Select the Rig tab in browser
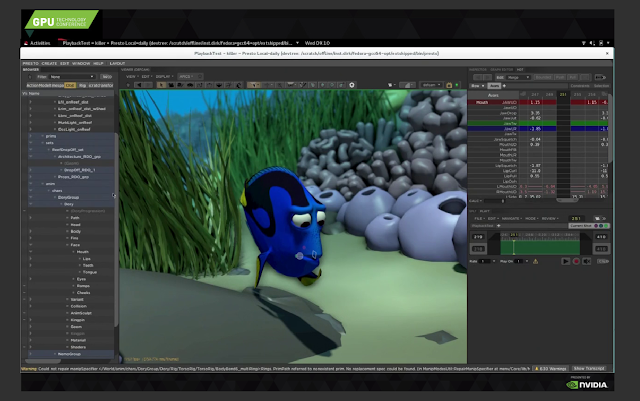640x401 pixels. coord(82,85)
